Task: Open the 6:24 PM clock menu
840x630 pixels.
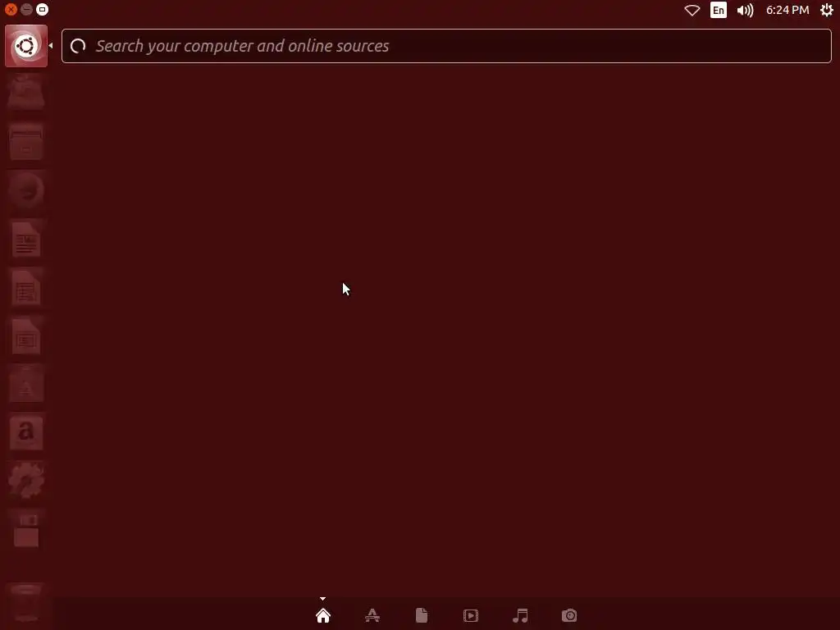Action: 787,10
